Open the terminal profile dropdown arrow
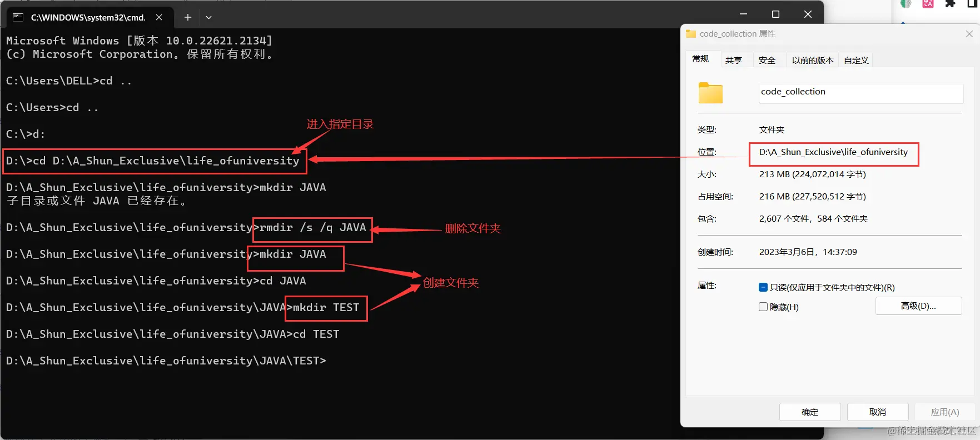The image size is (980, 440). coord(208,17)
